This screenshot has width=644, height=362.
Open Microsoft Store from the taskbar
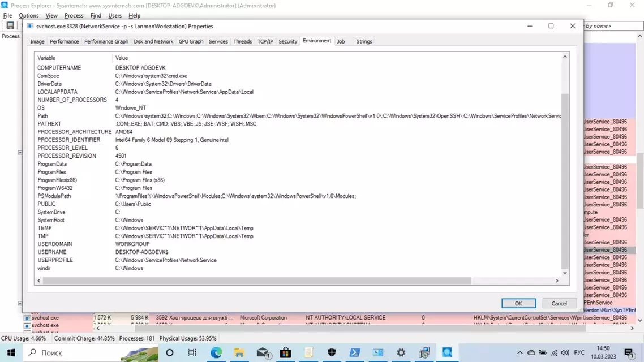pos(285,352)
